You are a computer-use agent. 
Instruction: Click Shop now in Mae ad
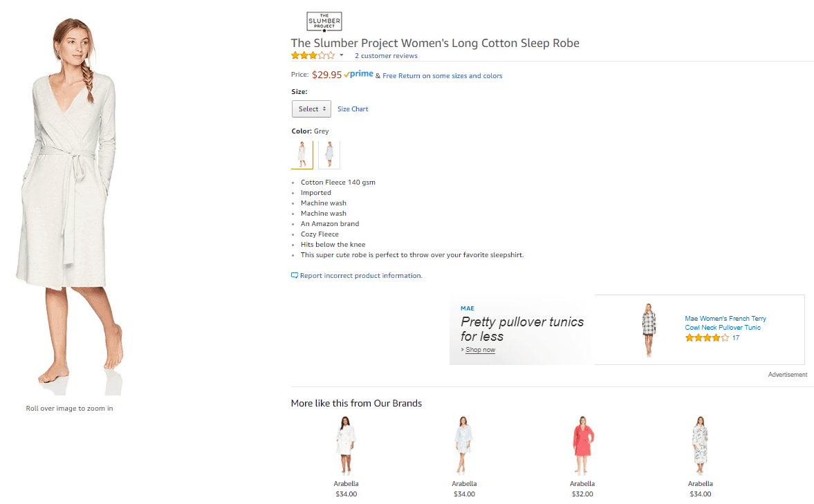coord(480,350)
